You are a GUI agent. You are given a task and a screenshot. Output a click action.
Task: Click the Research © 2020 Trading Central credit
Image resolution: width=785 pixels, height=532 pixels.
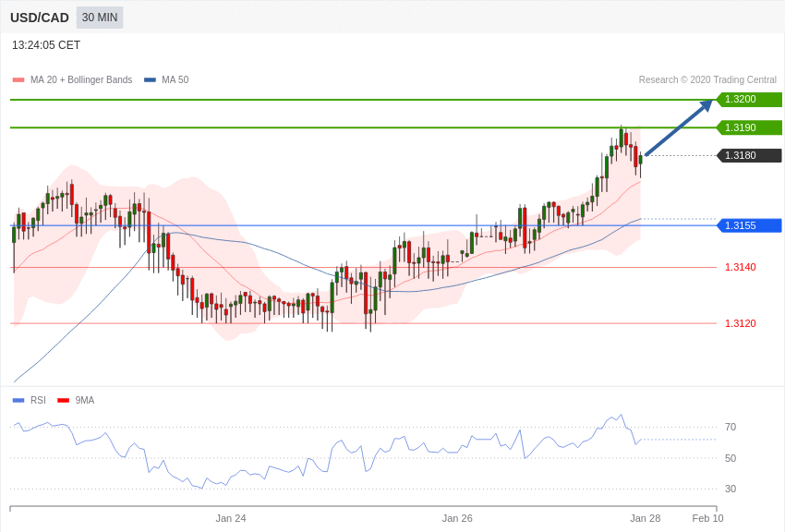click(707, 79)
